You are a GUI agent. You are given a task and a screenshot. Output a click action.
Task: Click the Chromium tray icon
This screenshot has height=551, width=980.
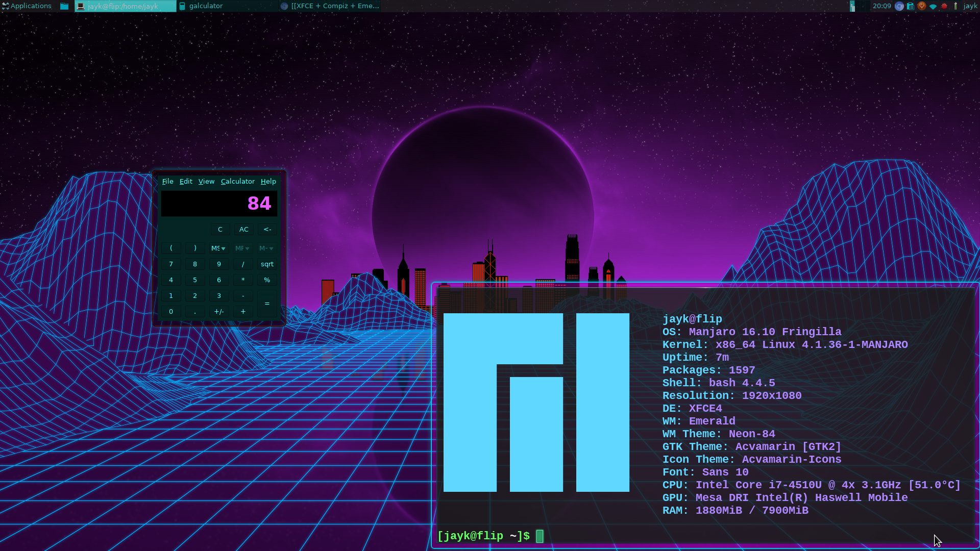(899, 6)
